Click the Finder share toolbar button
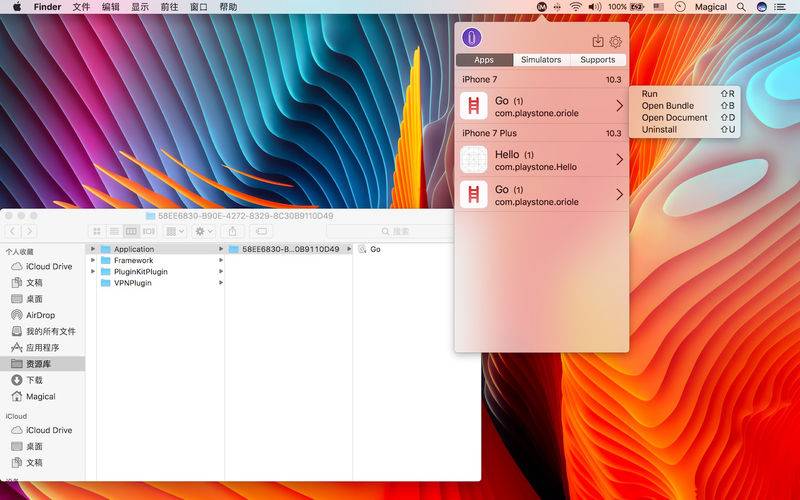Viewport: 800px width, 500px height. tap(233, 231)
